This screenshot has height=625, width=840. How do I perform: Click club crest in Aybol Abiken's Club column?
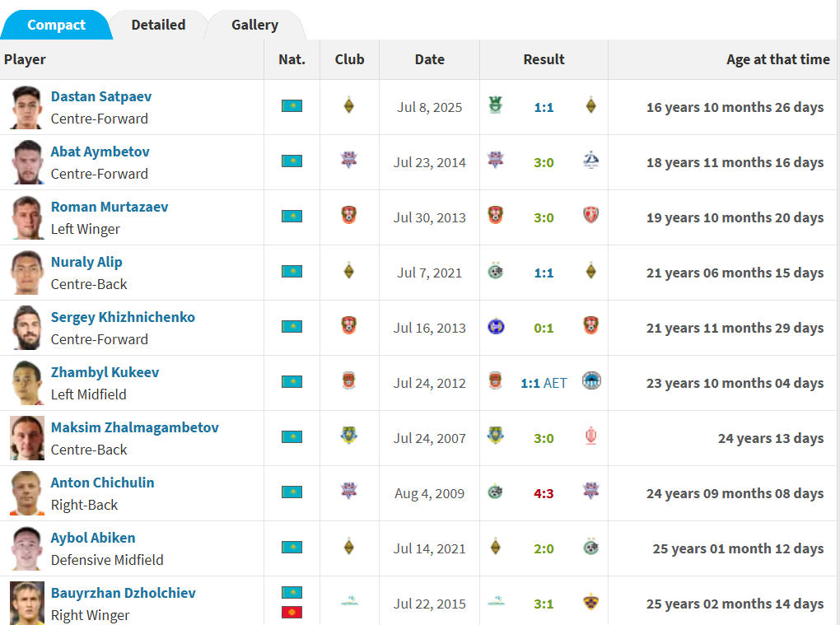[349, 547]
